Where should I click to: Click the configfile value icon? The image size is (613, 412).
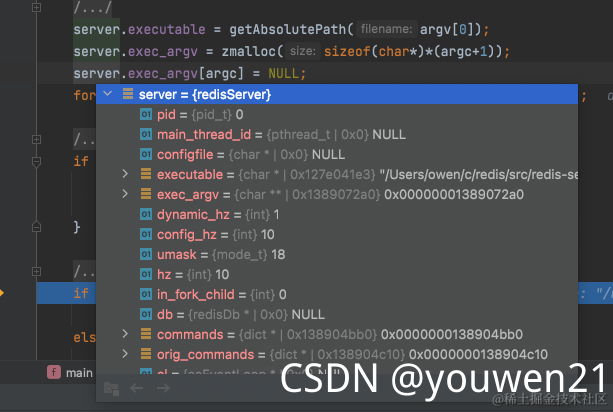click(146, 154)
